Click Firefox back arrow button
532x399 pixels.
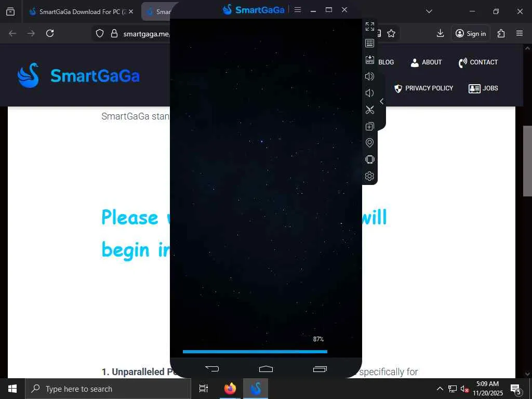12,33
